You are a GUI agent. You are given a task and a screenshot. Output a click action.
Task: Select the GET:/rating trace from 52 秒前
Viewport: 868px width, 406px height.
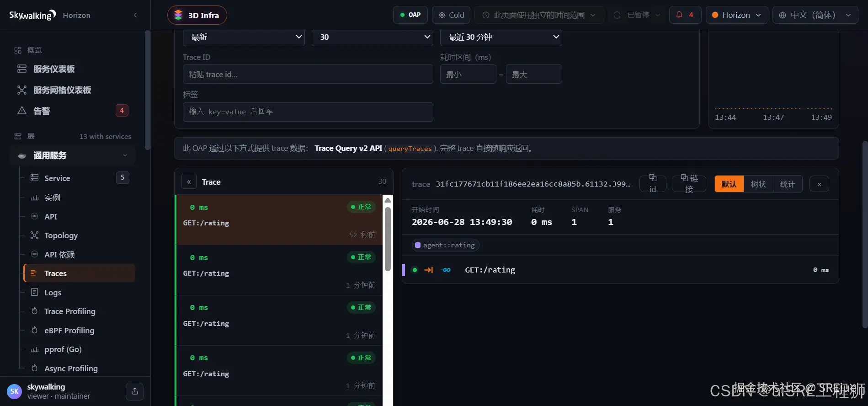279,220
